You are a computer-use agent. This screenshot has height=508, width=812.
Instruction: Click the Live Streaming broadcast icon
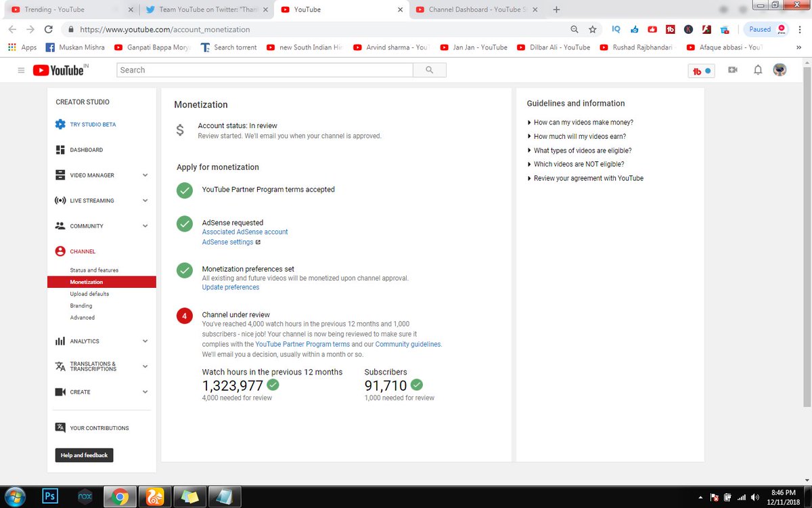click(x=60, y=200)
